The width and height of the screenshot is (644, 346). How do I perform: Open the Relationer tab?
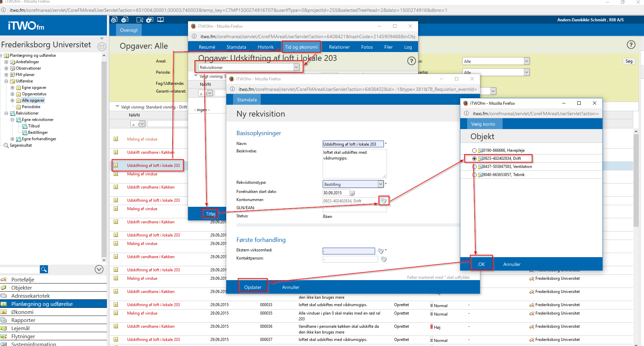339,47
